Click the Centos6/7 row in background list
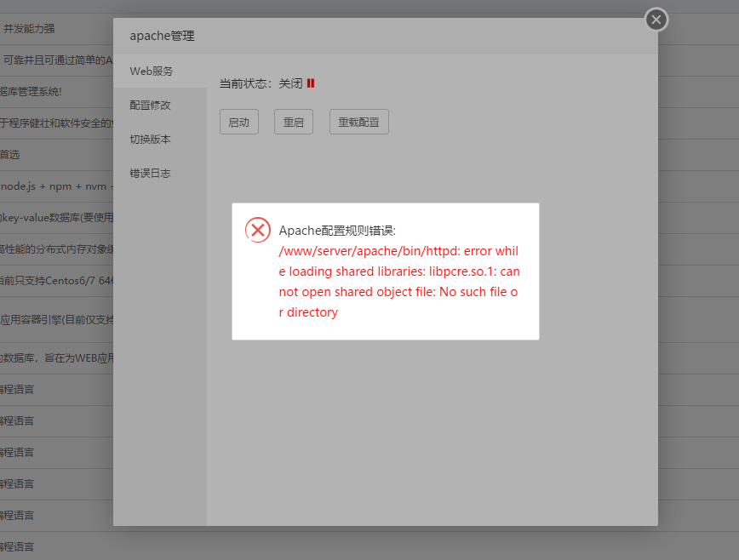 coord(56,281)
